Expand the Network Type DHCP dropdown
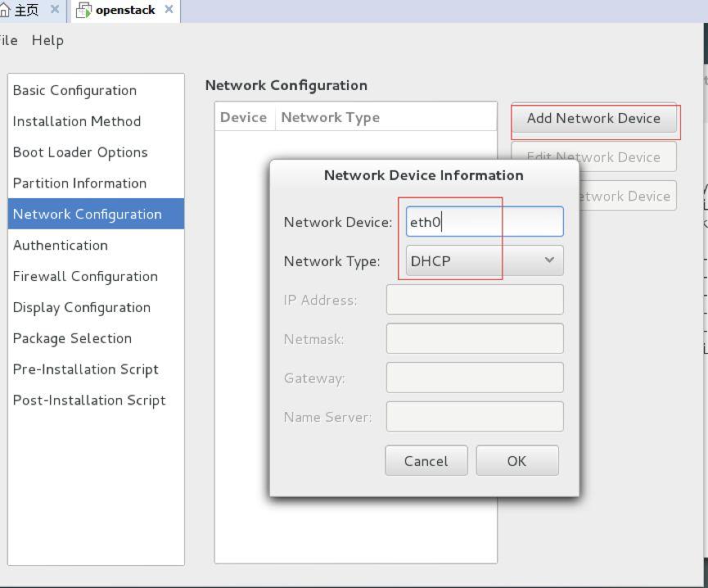This screenshot has height=588, width=708. (485, 261)
